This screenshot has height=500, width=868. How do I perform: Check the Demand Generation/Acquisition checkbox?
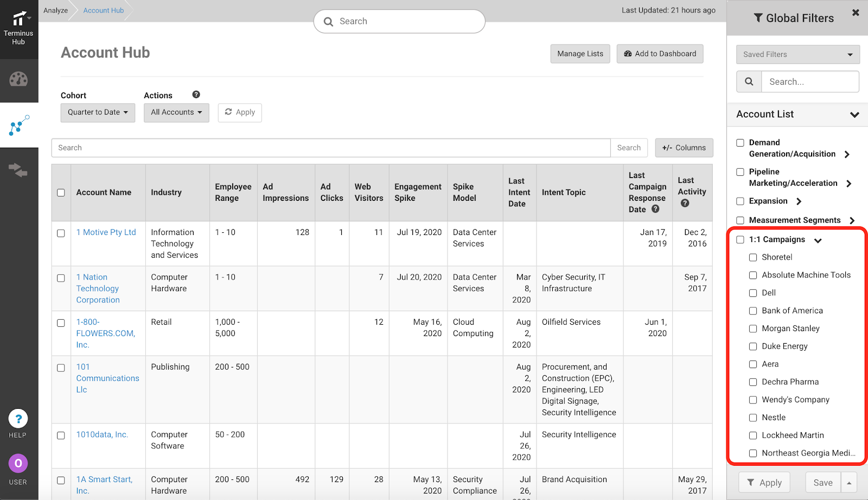(x=740, y=143)
